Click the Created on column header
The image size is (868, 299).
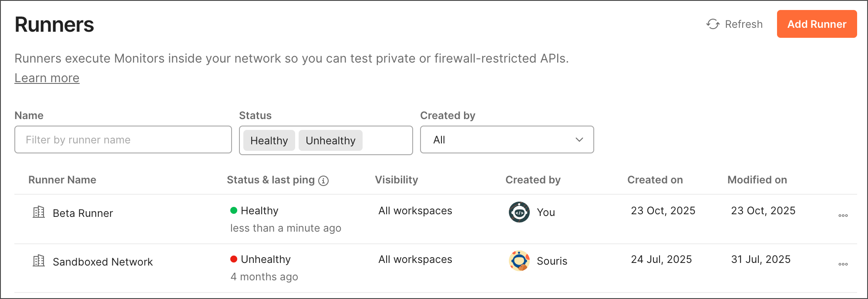[x=655, y=179]
